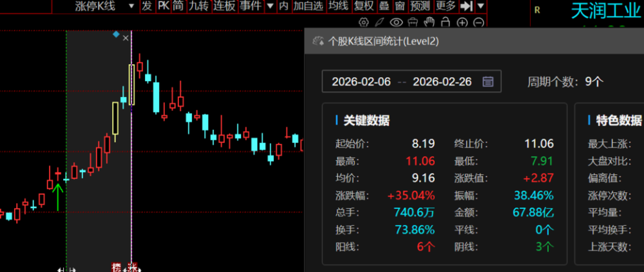Click the 起始价 value 8.19

tap(423, 143)
